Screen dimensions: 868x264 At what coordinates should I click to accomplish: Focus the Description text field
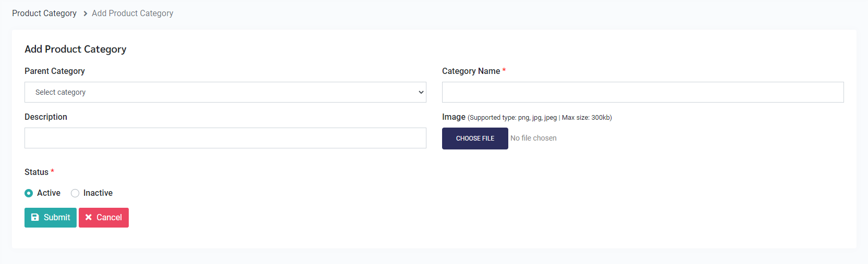[x=225, y=138]
